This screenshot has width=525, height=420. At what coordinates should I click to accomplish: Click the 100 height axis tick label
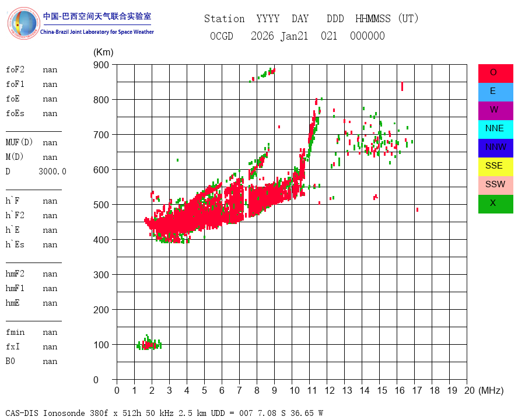point(101,345)
